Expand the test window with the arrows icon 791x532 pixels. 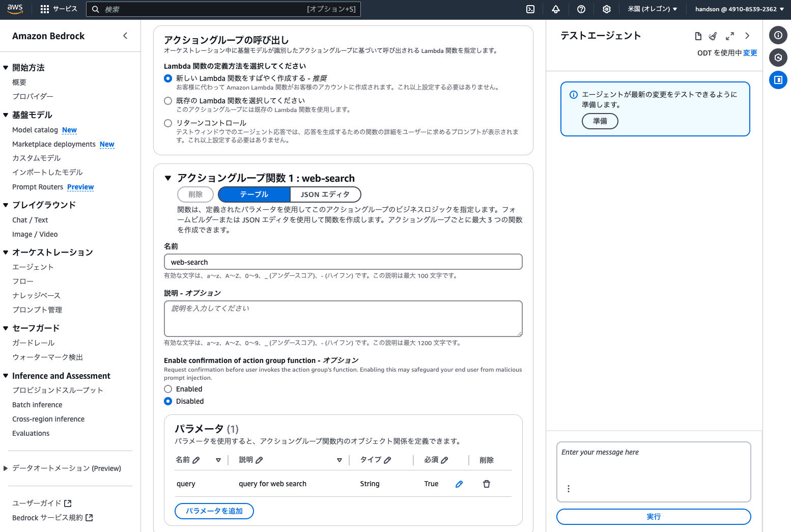point(730,36)
